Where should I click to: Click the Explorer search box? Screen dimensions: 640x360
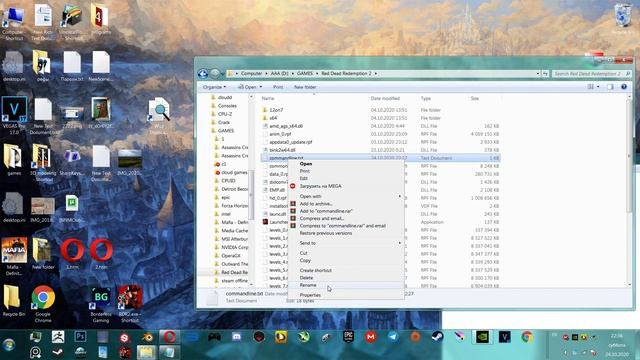(x=591, y=74)
